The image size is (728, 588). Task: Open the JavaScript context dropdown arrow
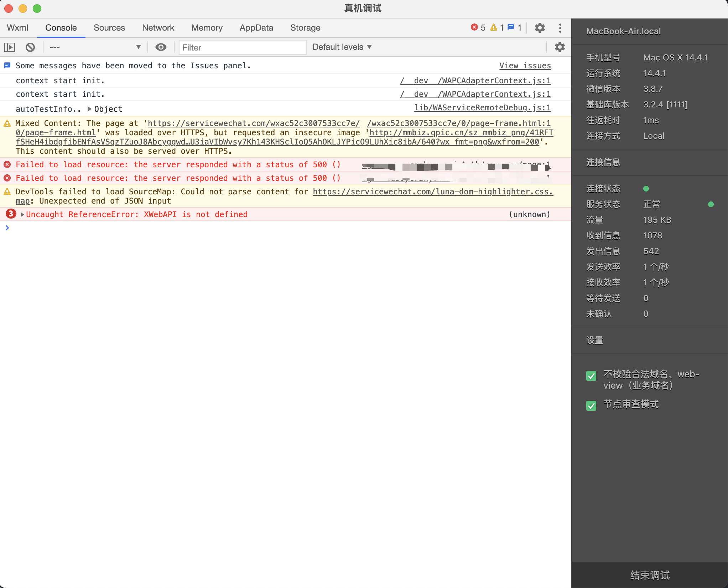(139, 47)
